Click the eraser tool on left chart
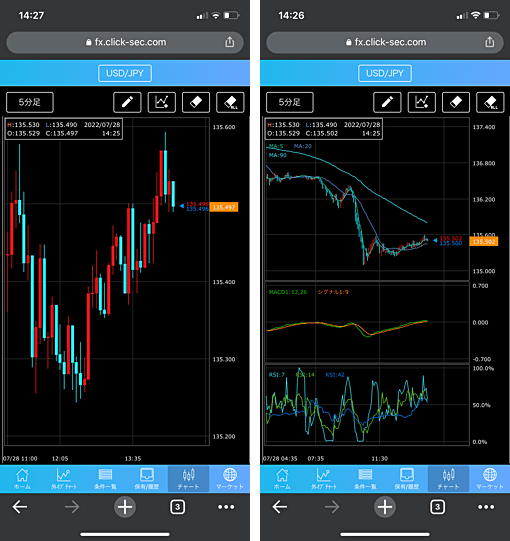Screen dimensions: 510x541 click(x=196, y=102)
